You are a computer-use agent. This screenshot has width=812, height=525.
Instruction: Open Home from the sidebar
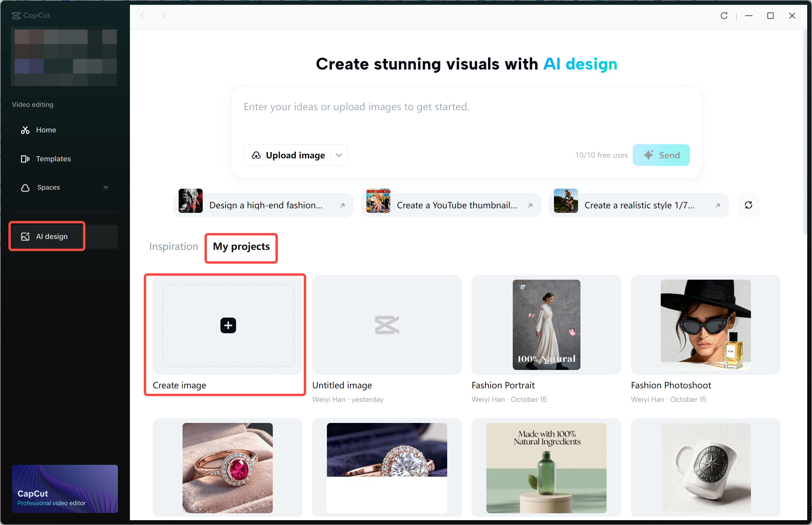tap(46, 130)
